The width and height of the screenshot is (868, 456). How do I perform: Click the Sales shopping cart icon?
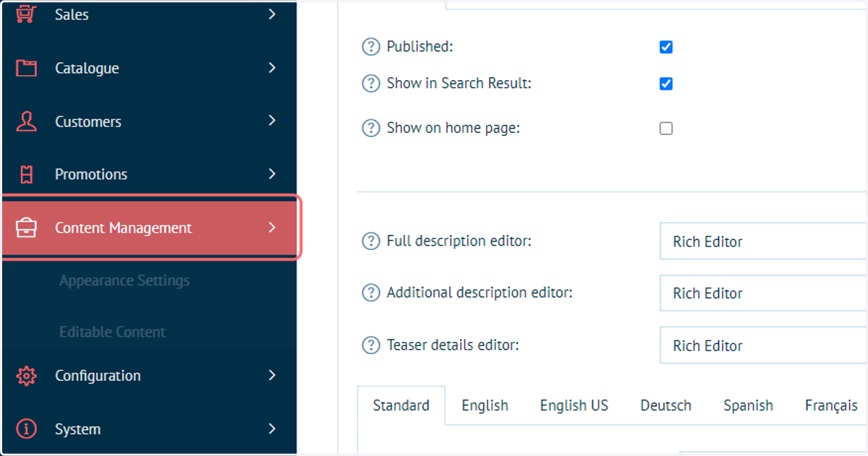[26, 15]
